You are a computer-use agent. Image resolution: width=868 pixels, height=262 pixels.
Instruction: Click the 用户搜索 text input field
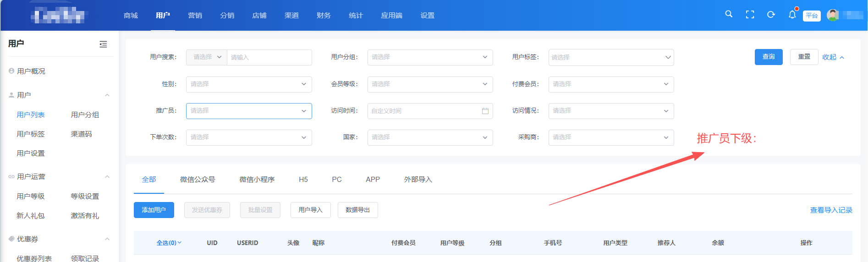point(269,57)
